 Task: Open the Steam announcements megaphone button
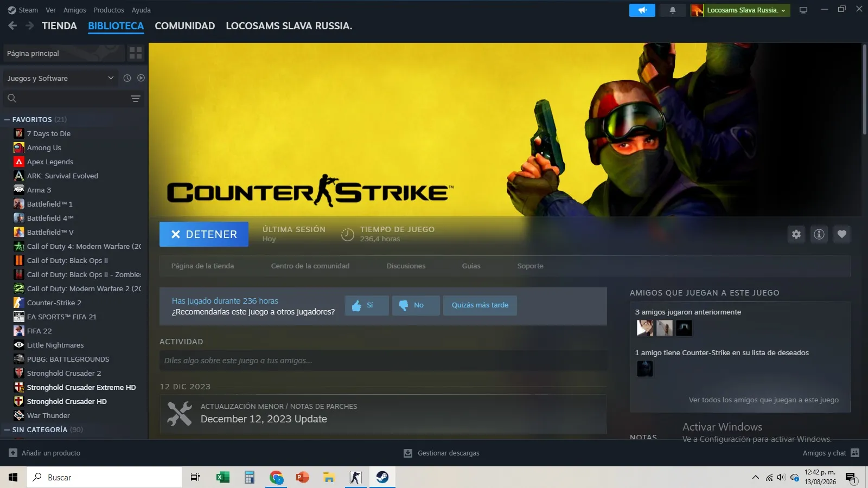[x=642, y=10]
